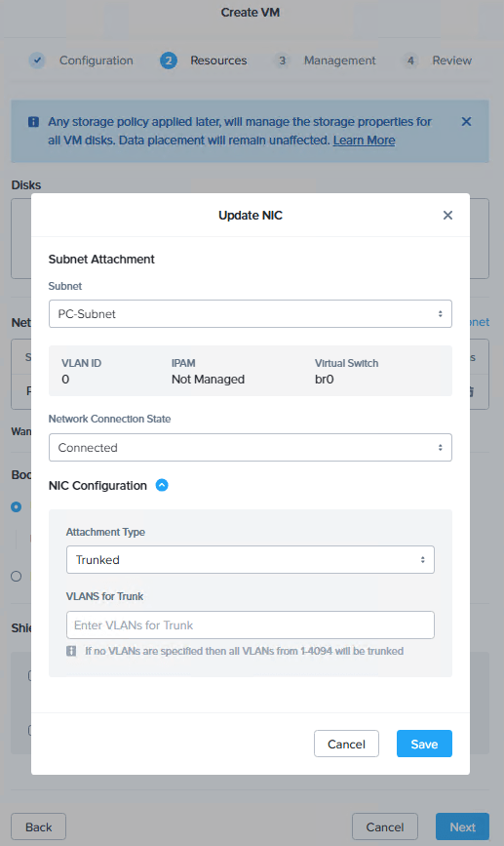Viewport: 504px width, 846px height.
Task: Close the Update NIC dialog
Action: point(447,216)
